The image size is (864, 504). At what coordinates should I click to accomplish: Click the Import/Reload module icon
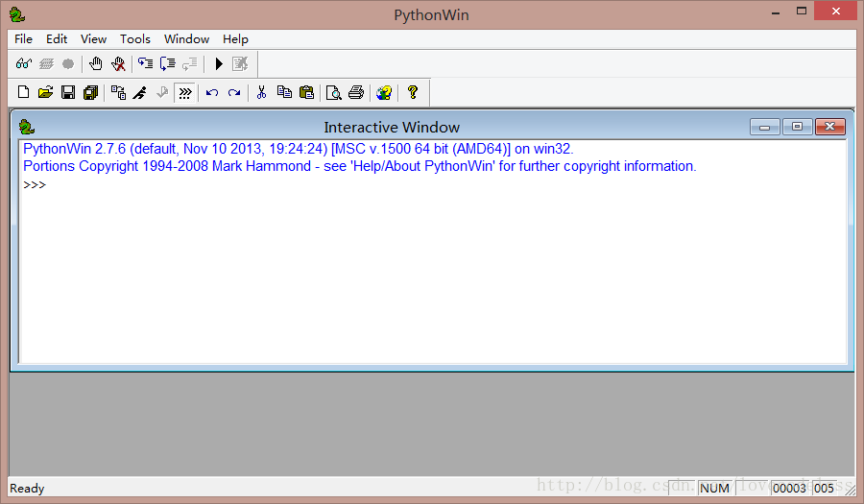click(118, 92)
